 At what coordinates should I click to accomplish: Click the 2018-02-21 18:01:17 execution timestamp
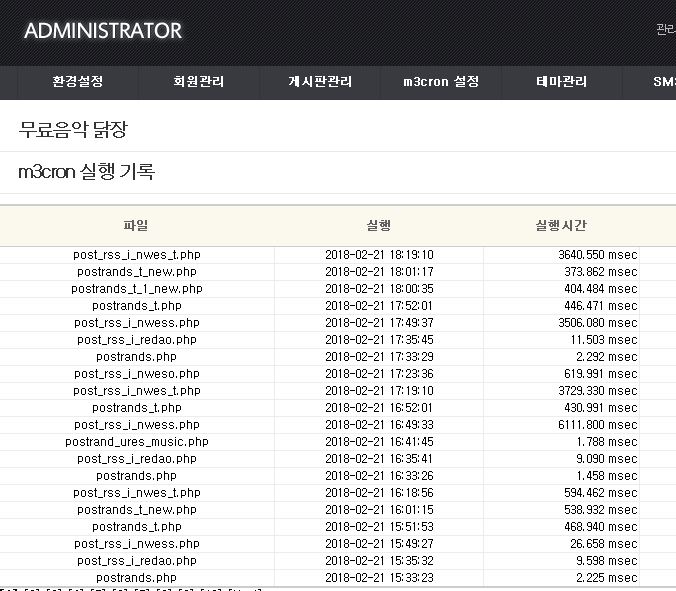pyautogui.click(x=379, y=272)
